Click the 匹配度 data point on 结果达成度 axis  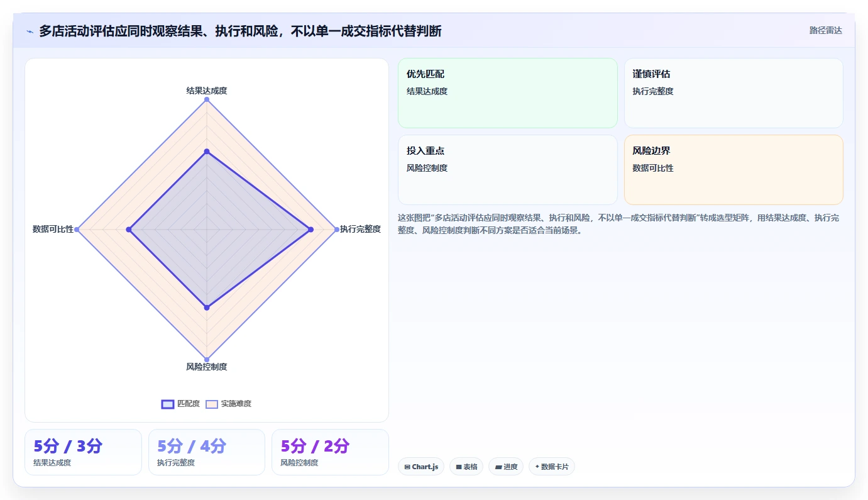point(207,152)
